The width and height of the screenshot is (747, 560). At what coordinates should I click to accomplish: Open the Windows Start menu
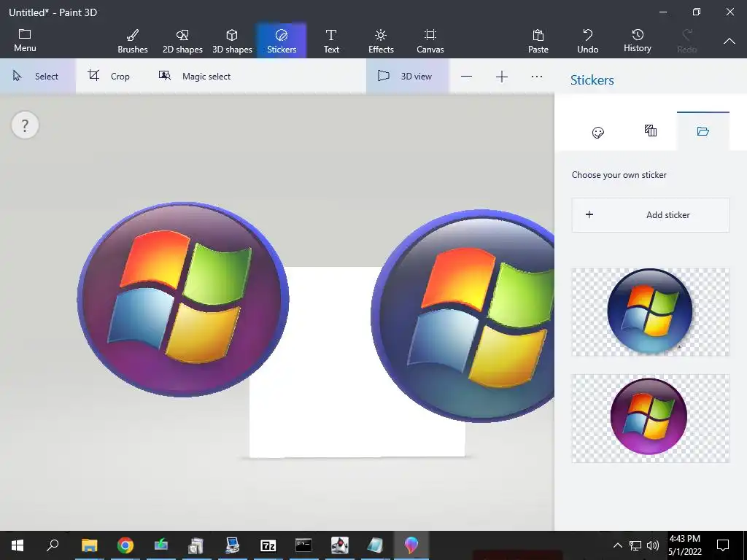[18, 545]
